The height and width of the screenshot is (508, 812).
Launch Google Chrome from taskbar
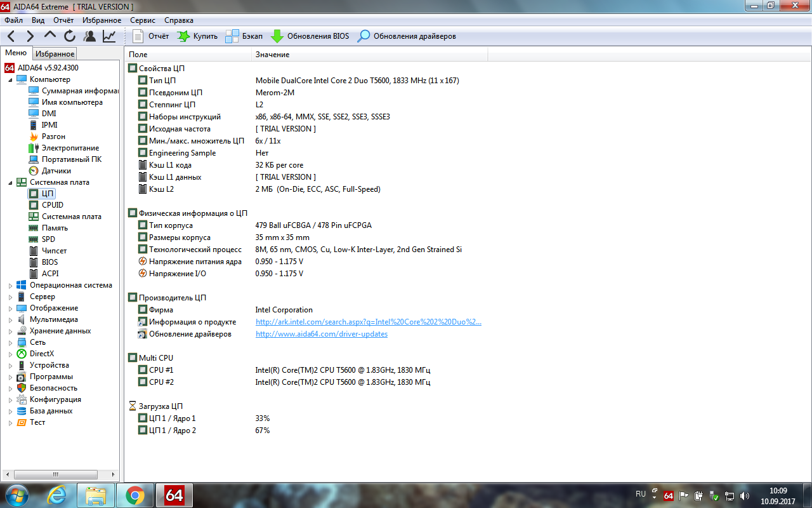(135, 495)
